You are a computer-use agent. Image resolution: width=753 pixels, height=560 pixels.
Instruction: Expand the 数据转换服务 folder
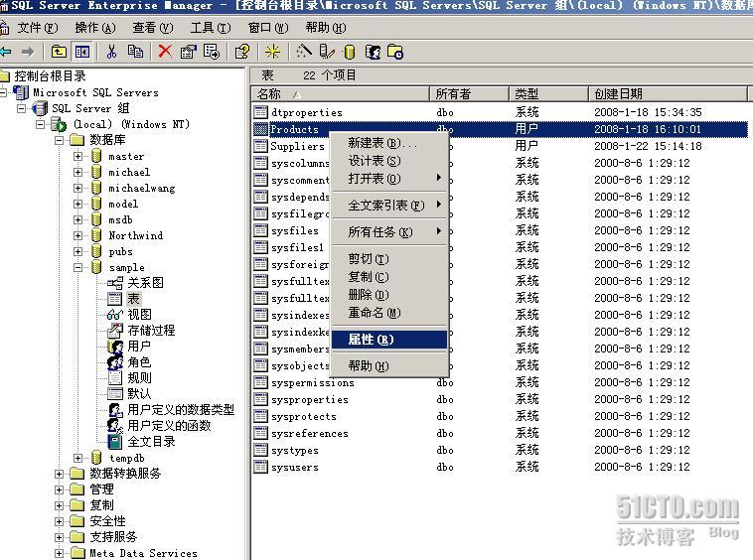(x=59, y=474)
